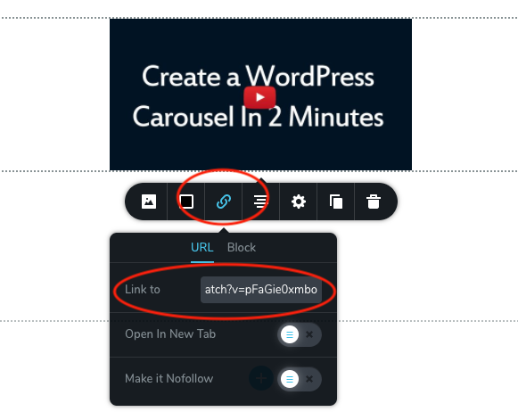518x420 pixels.
Task: Click the X on Make it Nofollow toggle
Action: (309, 379)
